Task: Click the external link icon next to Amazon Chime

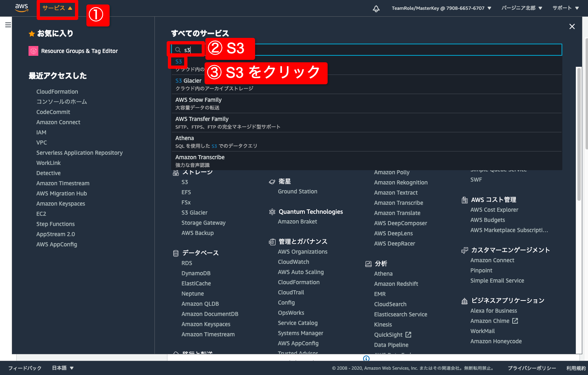Action: [x=515, y=321]
